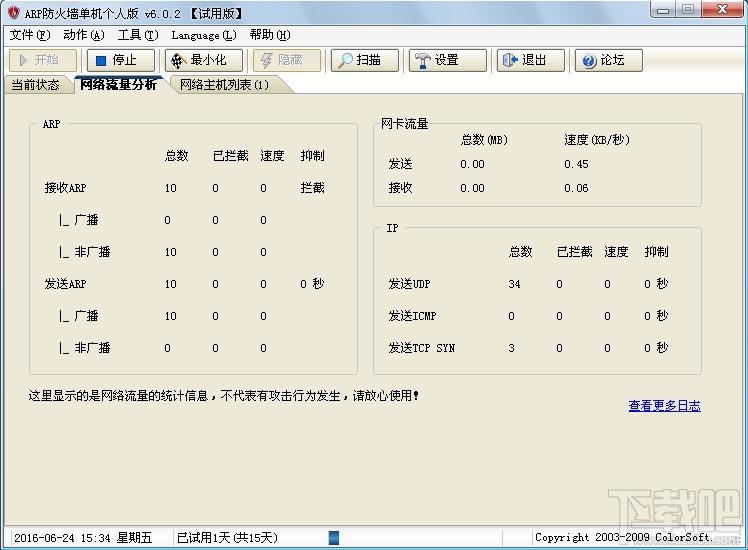Click the 网卡流量 group title
The image size is (748, 550).
[x=405, y=124]
